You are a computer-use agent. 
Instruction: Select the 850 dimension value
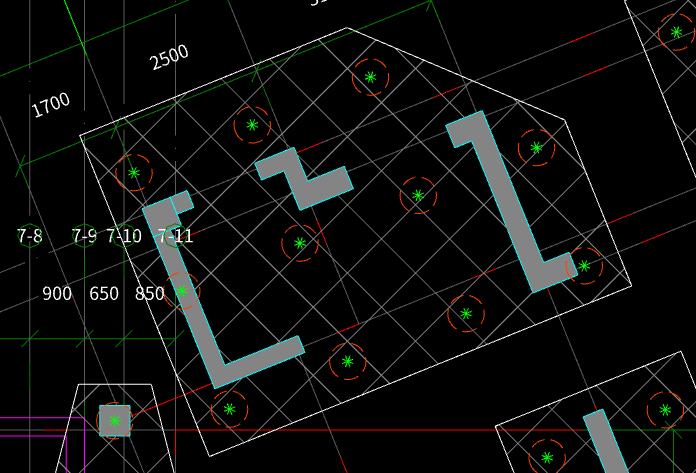[150, 294]
